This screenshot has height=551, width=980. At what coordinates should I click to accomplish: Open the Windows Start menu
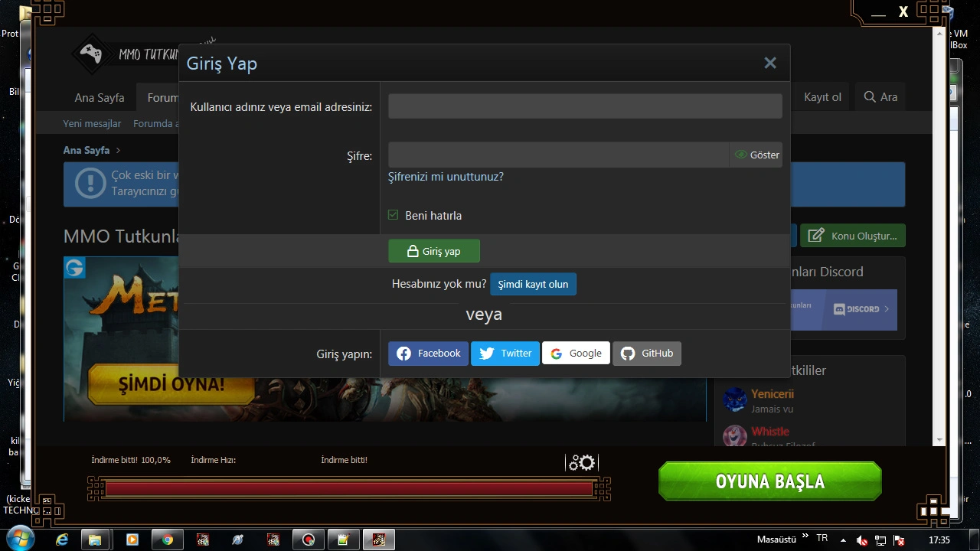(19, 539)
